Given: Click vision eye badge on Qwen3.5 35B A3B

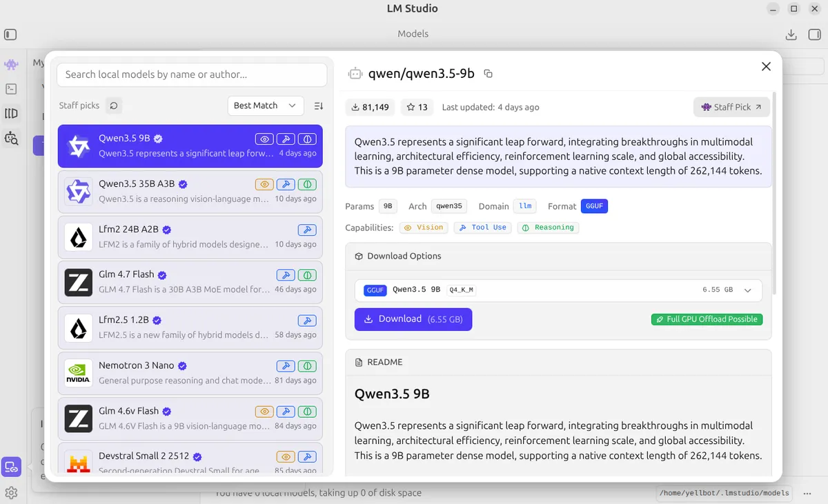Looking at the screenshot, I should click(x=264, y=184).
